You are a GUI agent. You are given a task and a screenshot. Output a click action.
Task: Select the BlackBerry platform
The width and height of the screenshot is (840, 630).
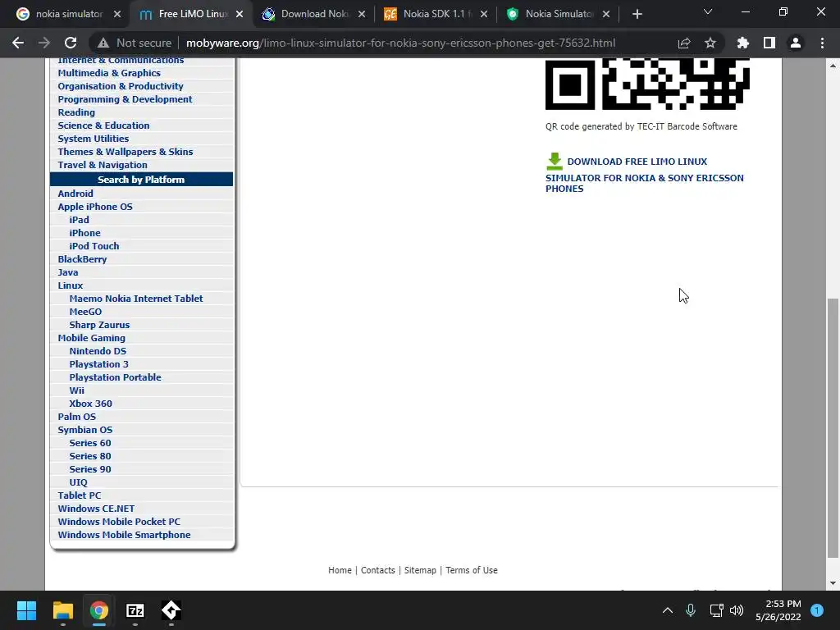pos(83,259)
